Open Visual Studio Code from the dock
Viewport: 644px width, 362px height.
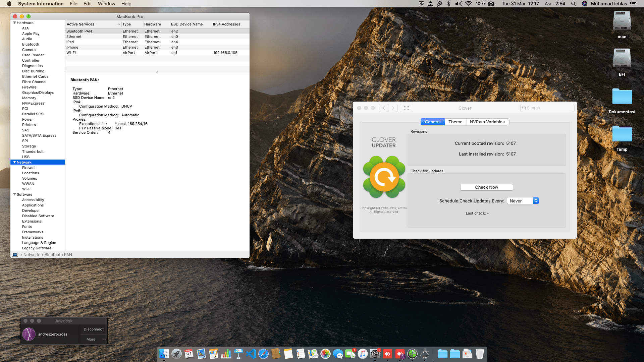251,354
